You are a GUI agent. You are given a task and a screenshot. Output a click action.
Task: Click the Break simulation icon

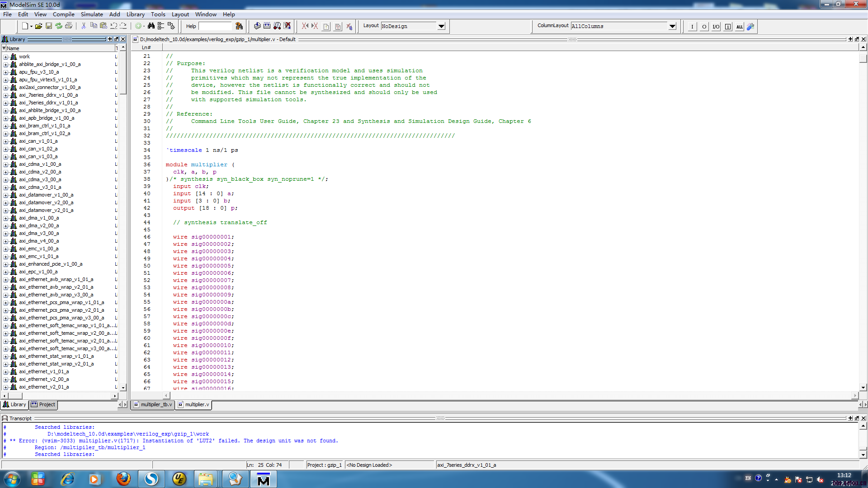pyautogui.click(x=287, y=26)
